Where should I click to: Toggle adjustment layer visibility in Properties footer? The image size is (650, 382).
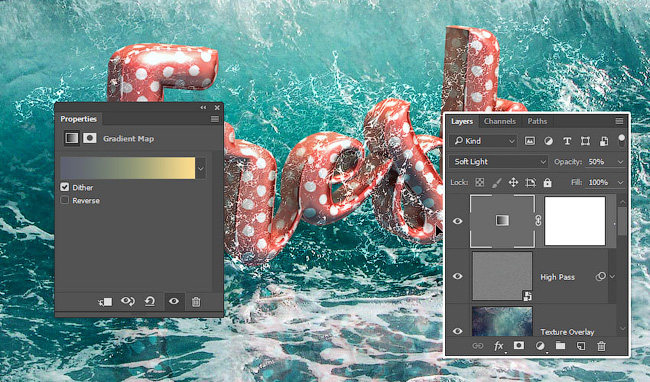click(x=174, y=301)
